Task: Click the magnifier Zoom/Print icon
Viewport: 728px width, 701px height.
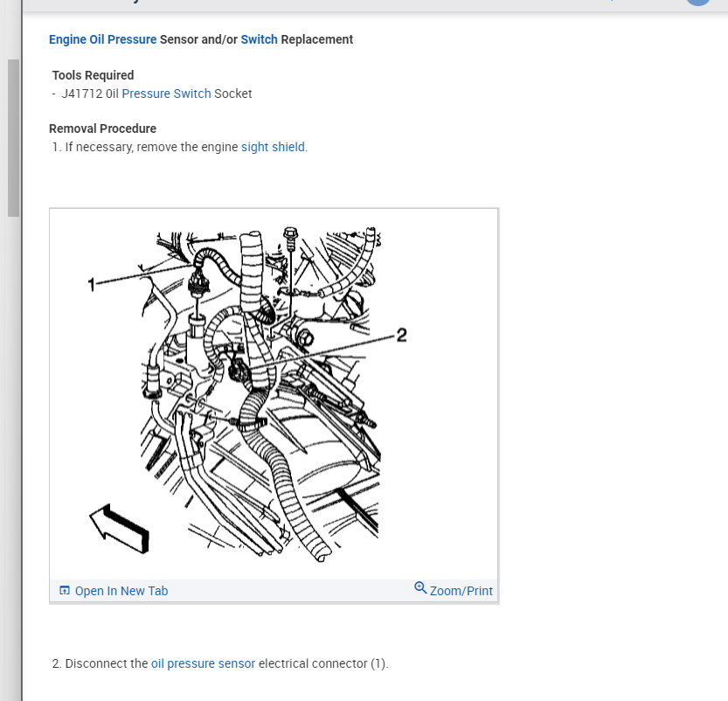Action: (420, 587)
